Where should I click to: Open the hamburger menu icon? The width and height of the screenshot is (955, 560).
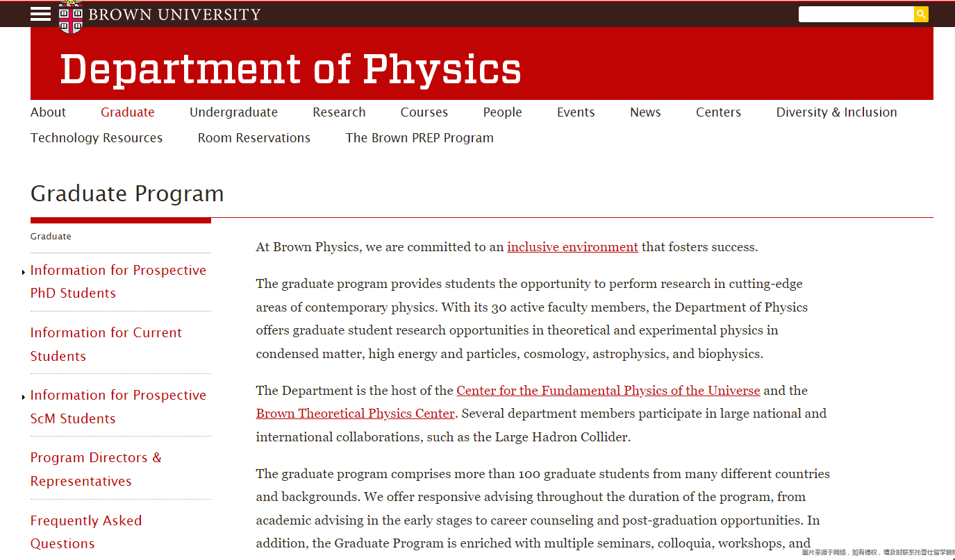coord(40,14)
